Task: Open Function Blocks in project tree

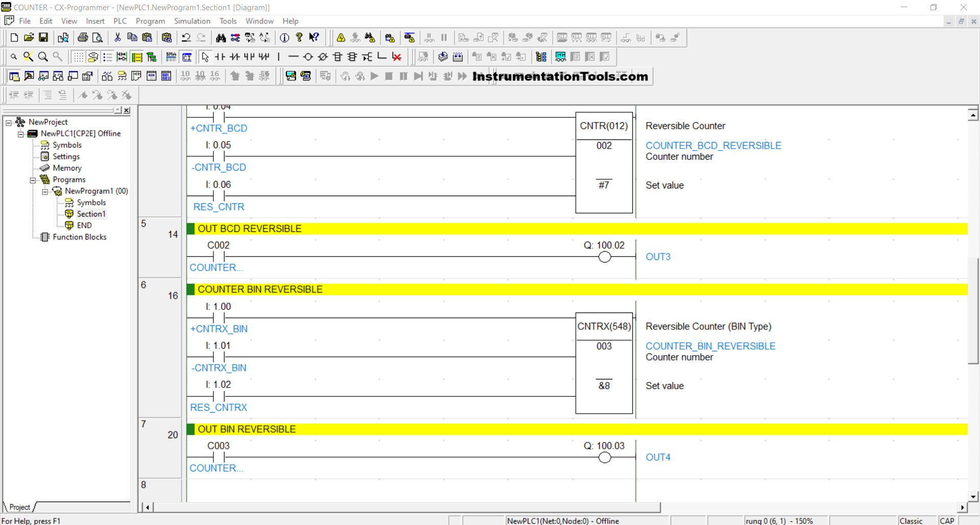Action: tap(80, 237)
